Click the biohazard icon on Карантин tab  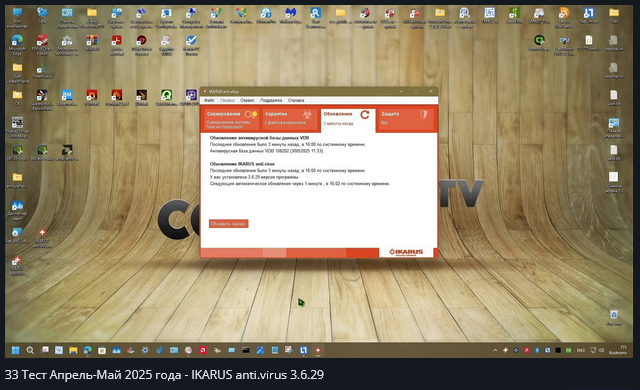coord(307,115)
